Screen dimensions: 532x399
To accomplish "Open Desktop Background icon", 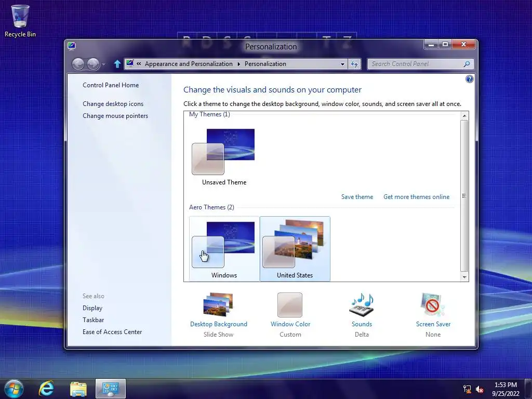I will point(219,304).
